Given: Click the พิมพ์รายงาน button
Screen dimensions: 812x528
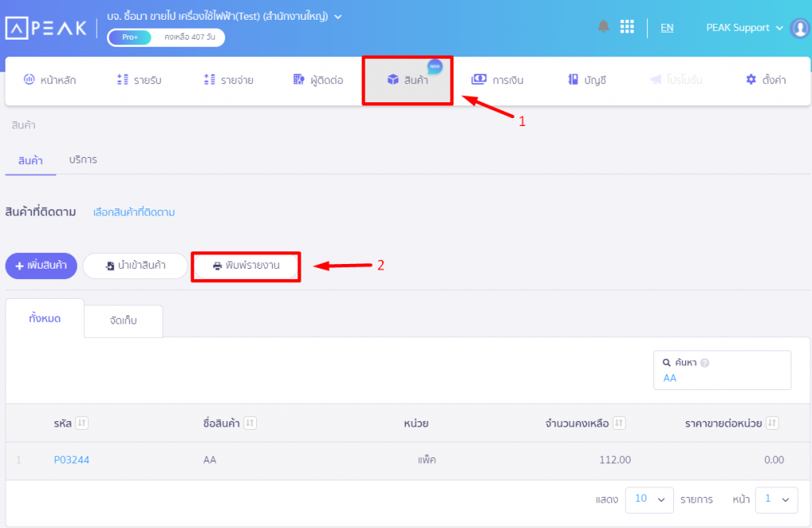Looking at the screenshot, I should click(x=246, y=266).
